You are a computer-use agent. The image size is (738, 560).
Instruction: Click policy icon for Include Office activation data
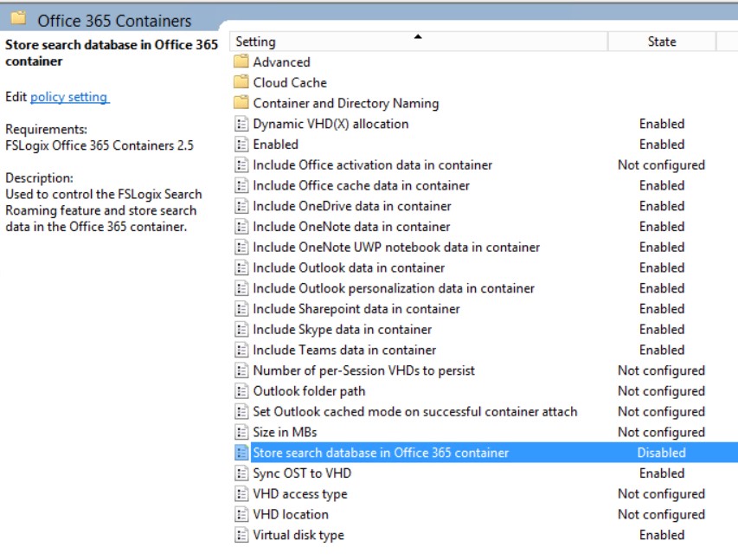[241, 164]
